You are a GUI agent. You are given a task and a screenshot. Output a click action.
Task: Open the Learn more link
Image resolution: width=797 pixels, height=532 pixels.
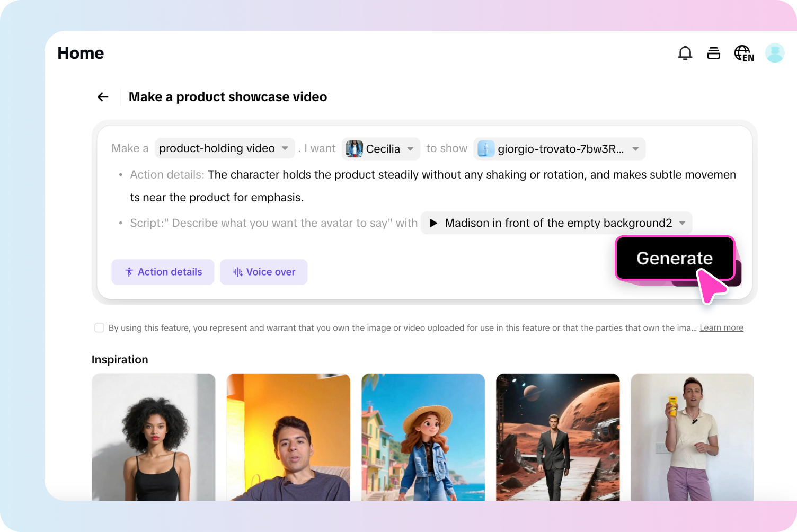(721, 327)
